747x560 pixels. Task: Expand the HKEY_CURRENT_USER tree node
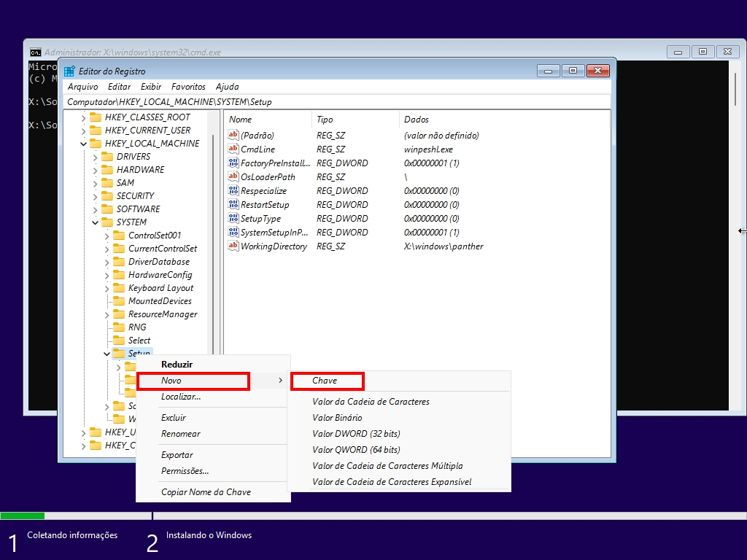tap(83, 131)
